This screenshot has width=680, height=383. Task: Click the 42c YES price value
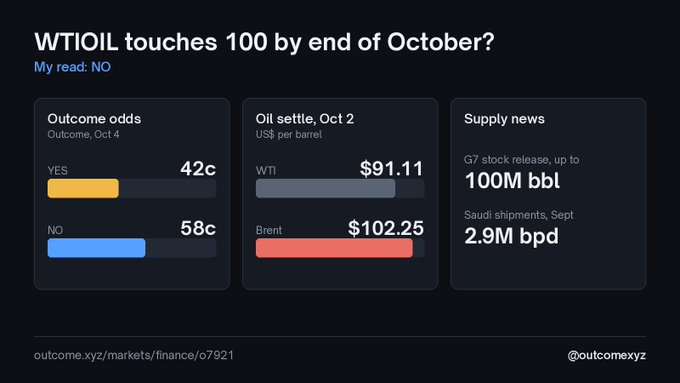click(198, 168)
